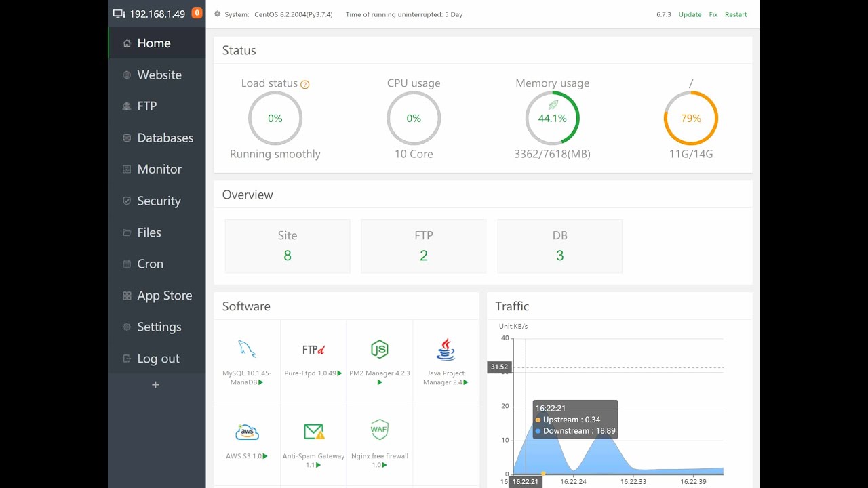Click the disk usage 79% gauge
The height and width of the screenshot is (488, 868).
tap(691, 118)
